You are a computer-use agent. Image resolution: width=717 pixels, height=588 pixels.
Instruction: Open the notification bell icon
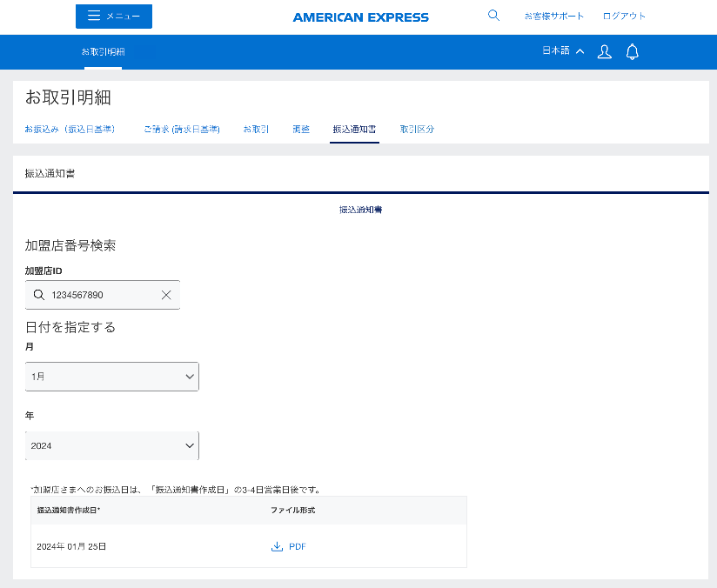coord(632,51)
